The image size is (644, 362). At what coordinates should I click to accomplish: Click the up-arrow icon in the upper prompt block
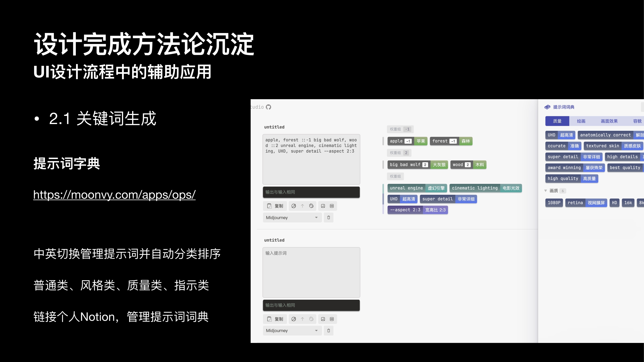pyautogui.click(x=303, y=206)
